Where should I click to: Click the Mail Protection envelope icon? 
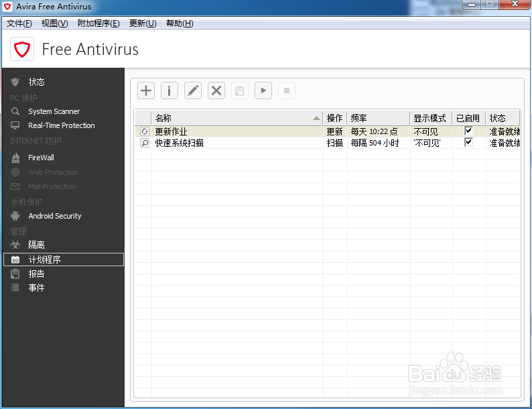[x=15, y=186]
